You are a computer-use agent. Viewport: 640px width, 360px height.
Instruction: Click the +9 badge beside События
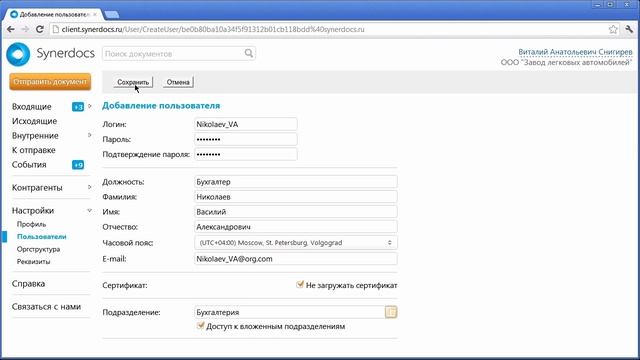[x=78, y=165]
